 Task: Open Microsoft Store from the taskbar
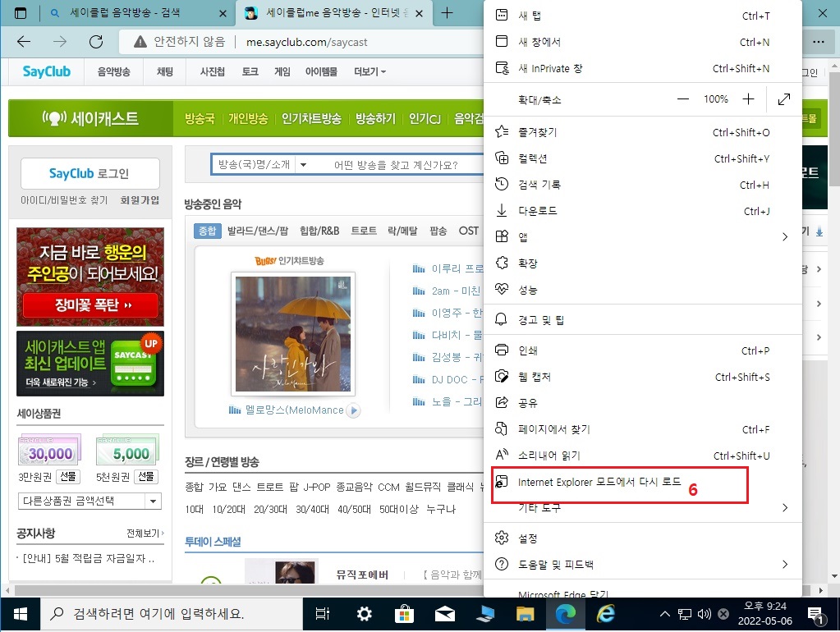405,614
